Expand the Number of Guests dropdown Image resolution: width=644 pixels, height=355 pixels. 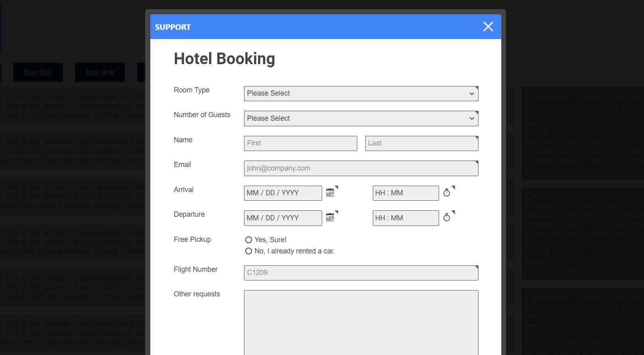[361, 118]
